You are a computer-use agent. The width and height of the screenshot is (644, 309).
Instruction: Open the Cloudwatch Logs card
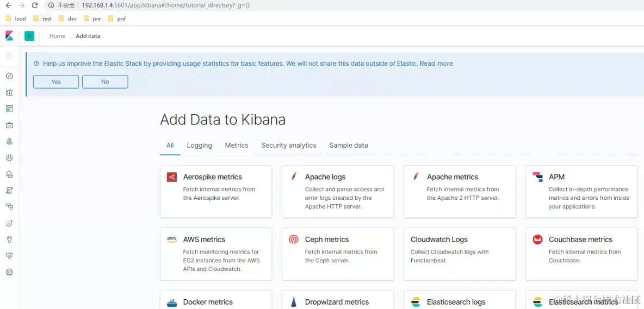click(460, 254)
